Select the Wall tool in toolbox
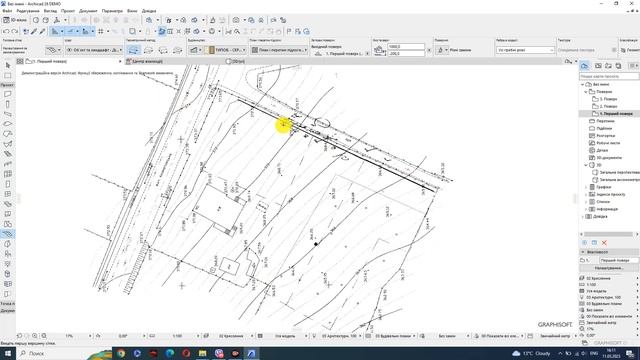The height and width of the screenshot is (360, 640). pyautogui.click(x=8, y=94)
